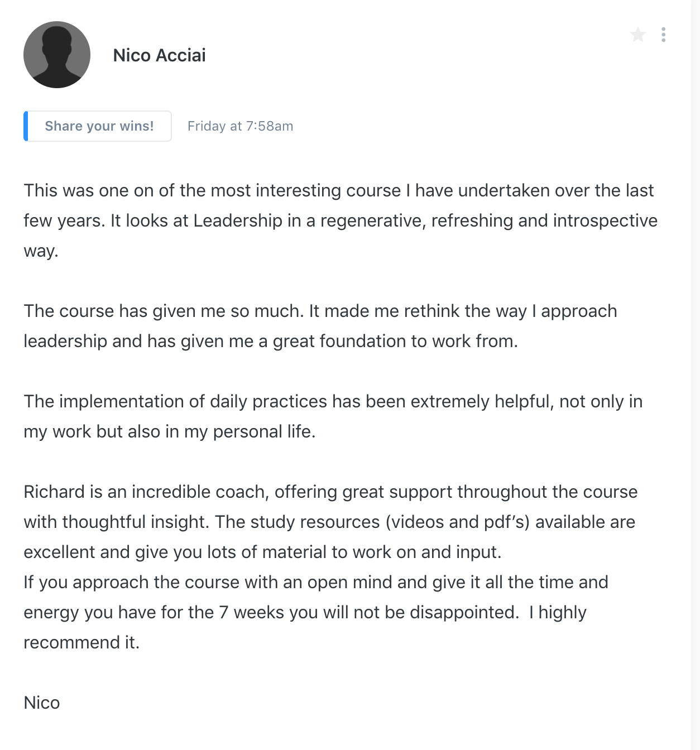Click the paragraph starting "The implementation of daily"
This screenshot has width=700, height=750.
point(333,402)
